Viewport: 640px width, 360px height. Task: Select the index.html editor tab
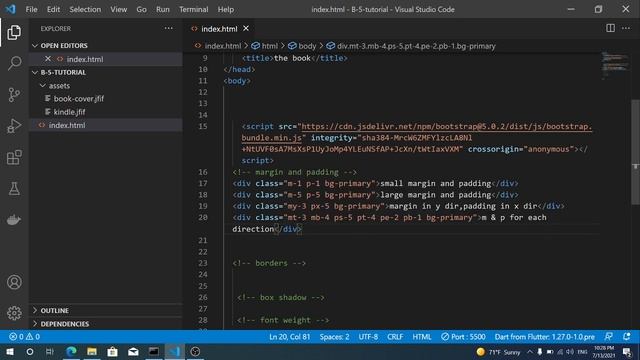coord(219,29)
